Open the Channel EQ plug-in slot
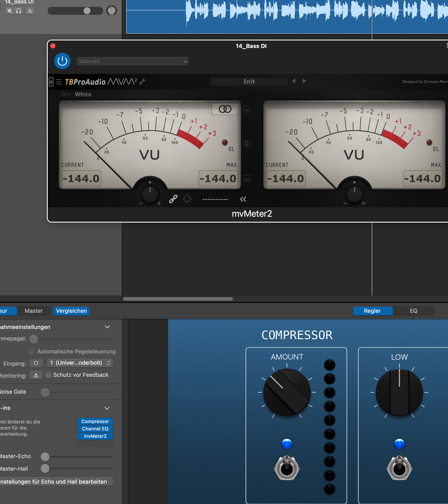This screenshot has height=504, width=448. (x=95, y=429)
